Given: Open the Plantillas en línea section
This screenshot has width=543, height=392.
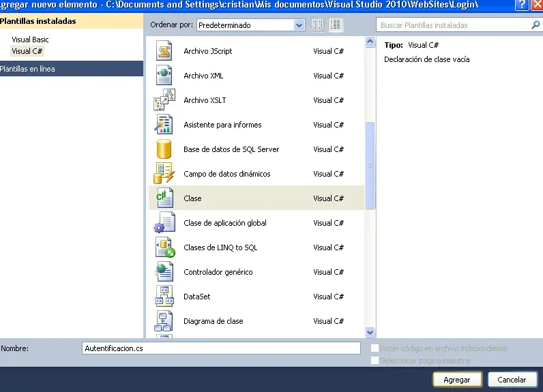Looking at the screenshot, I should pyautogui.click(x=72, y=68).
